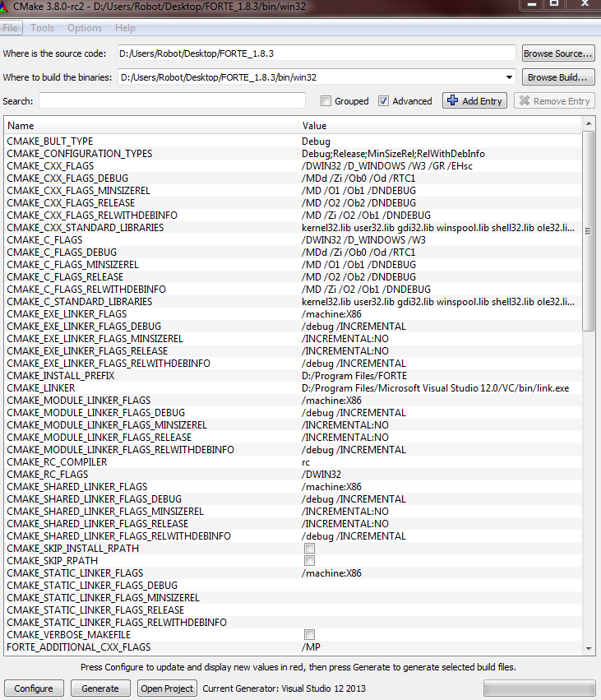This screenshot has height=700, width=601.
Task: Select the CMAKE_STATIC_LINKER_FLAGS entry
Action: tap(75, 573)
